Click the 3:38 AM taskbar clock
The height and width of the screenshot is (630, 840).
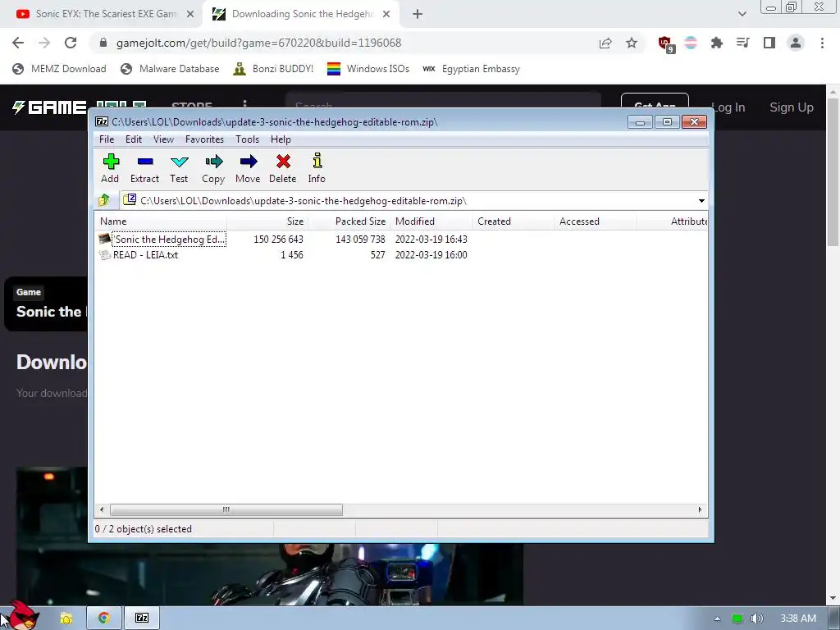click(x=798, y=619)
